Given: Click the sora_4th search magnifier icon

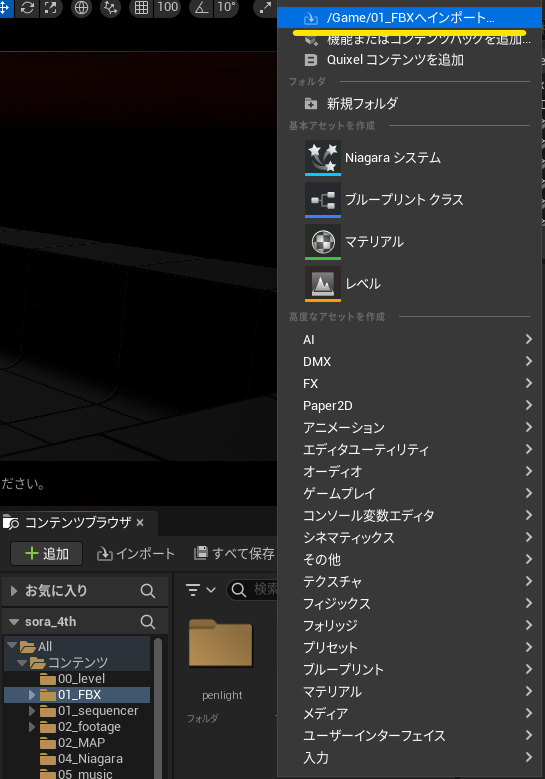Looking at the screenshot, I should [x=148, y=622].
